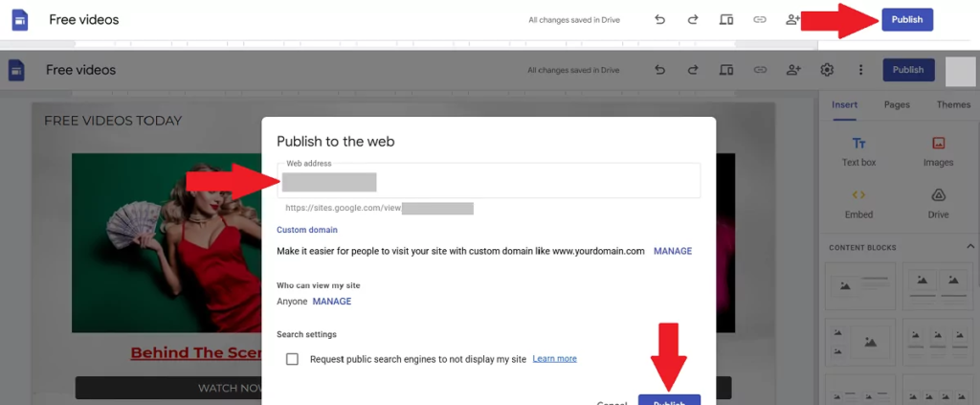The width and height of the screenshot is (980, 405).
Task: Insert a file from Drive
Action: click(x=938, y=203)
